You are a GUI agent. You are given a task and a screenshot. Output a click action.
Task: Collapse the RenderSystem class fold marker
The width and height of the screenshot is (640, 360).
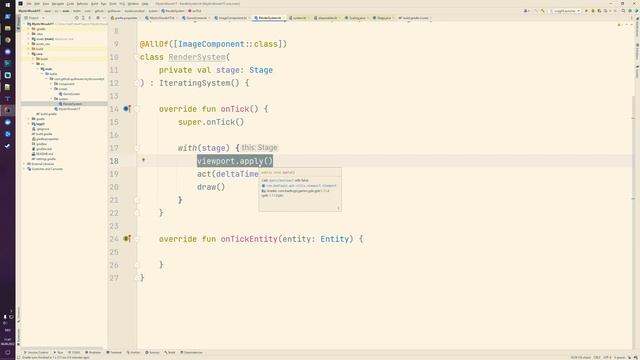click(137, 57)
